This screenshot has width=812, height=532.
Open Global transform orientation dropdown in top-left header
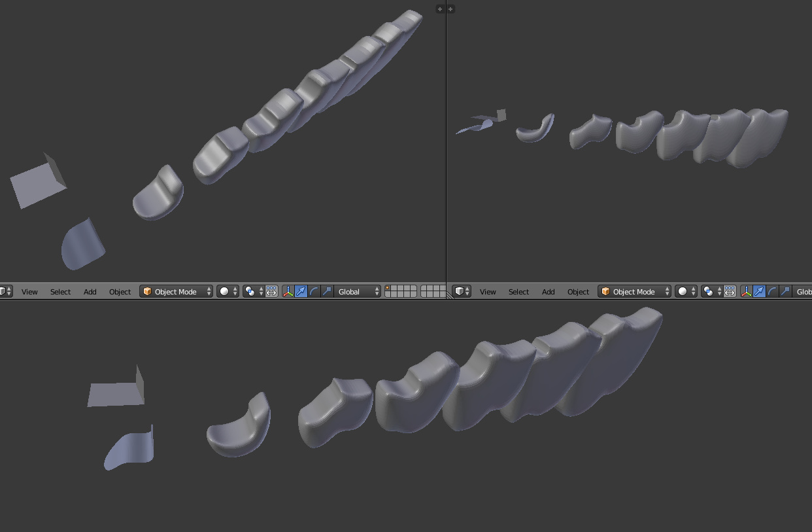coord(358,292)
